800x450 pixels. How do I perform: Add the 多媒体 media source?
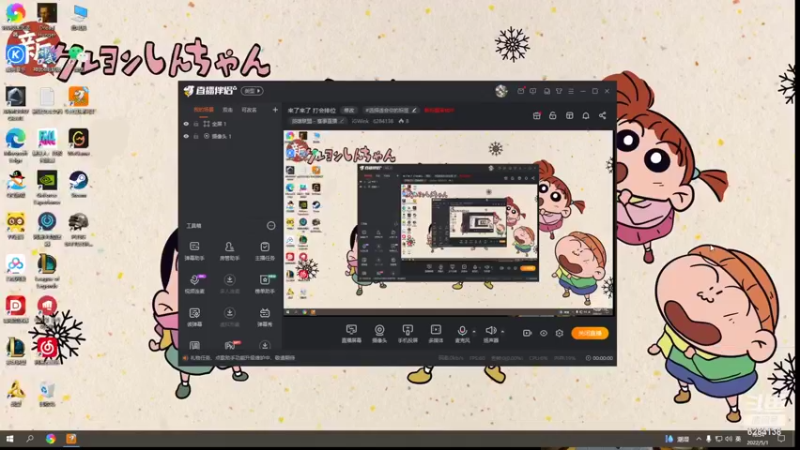(436, 334)
